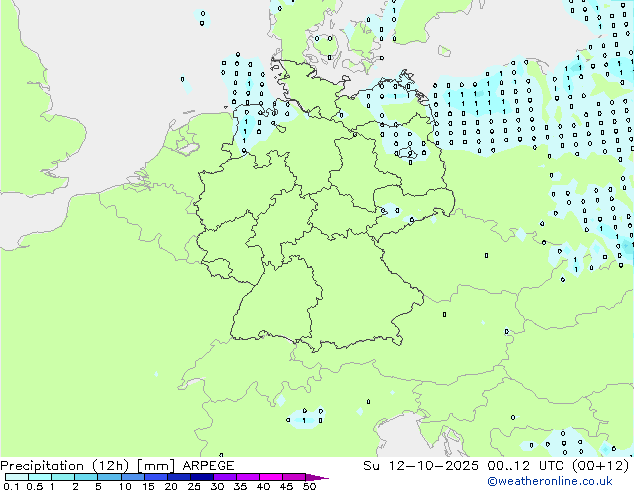Select the 0.5–1 mm legend swatch
This screenshot has width=634, height=490.
coord(40,477)
